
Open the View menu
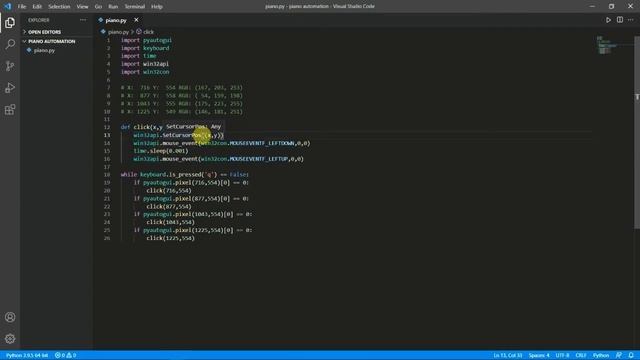click(82, 7)
